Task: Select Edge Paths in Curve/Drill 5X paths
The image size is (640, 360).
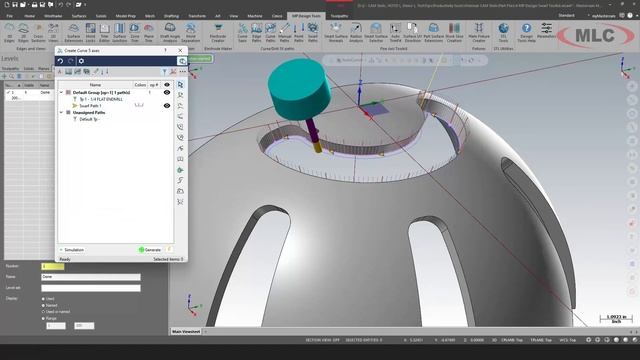Action: point(256,33)
